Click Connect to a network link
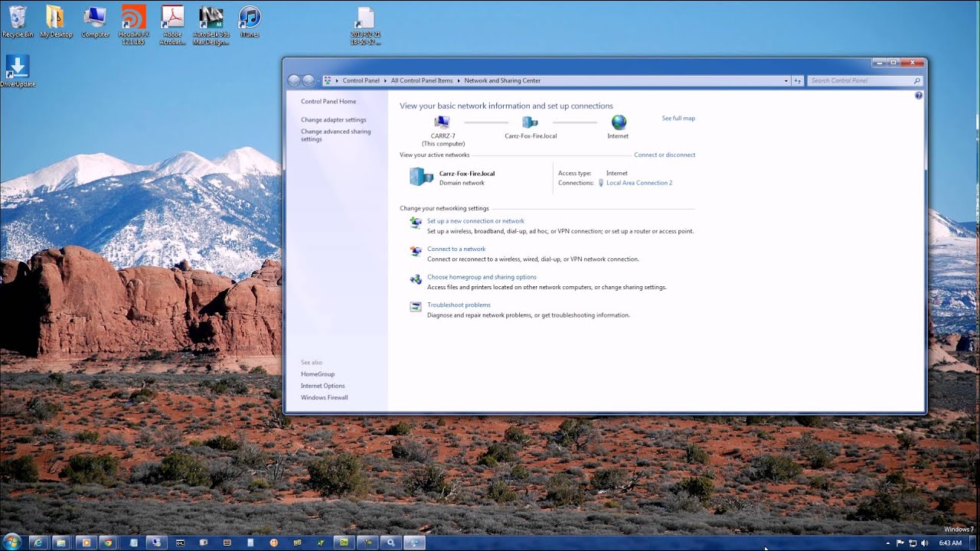 tap(456, 249)
